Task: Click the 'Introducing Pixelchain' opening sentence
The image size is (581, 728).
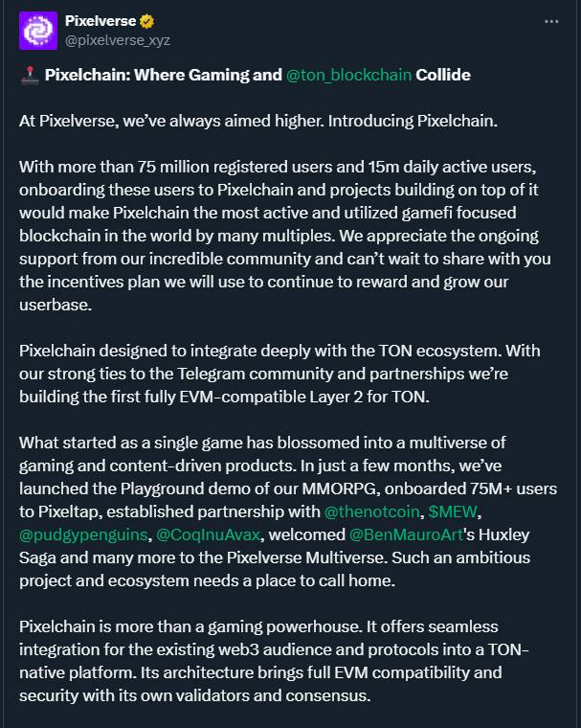Action: (258, 122)
